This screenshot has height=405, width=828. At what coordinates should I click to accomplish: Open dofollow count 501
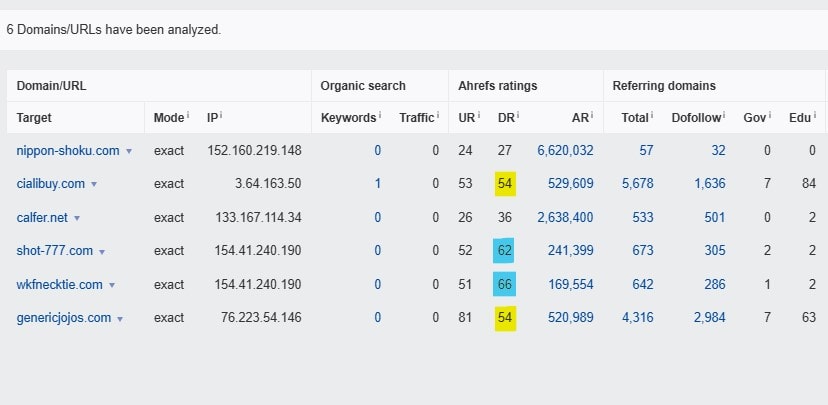pyautogui.click(x=715, y=218)
